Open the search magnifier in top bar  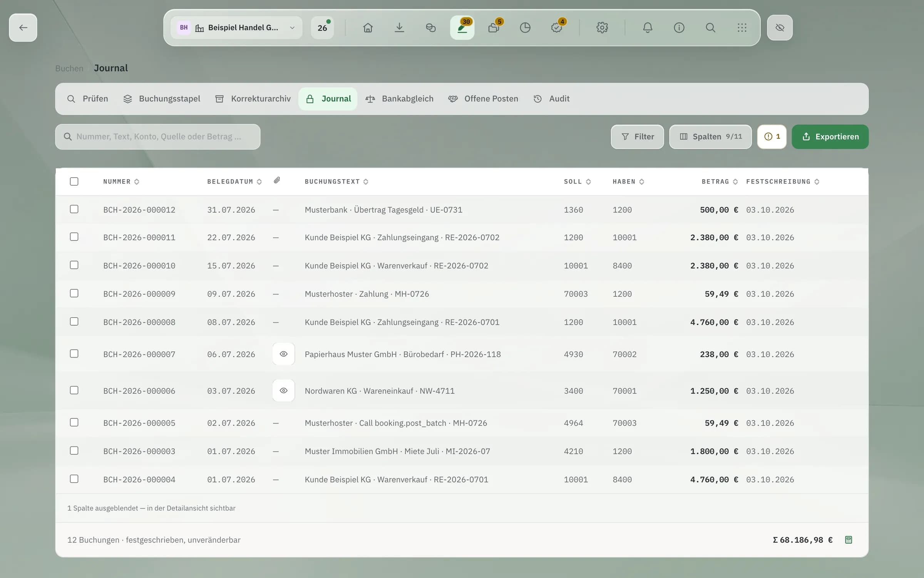(711, 28)
